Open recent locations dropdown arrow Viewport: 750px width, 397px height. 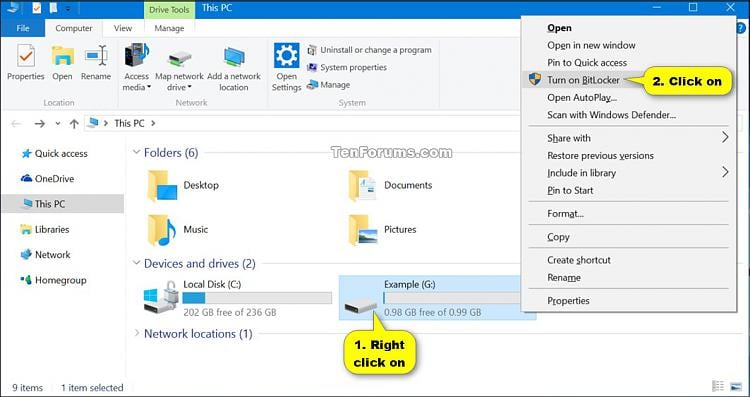(58, 123)
